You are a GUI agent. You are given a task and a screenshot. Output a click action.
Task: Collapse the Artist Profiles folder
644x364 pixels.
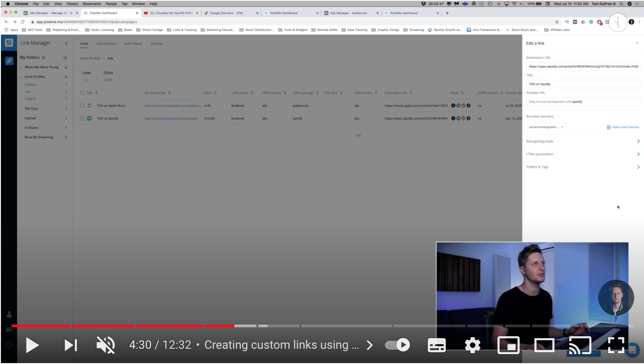click(x=21, y=77)
